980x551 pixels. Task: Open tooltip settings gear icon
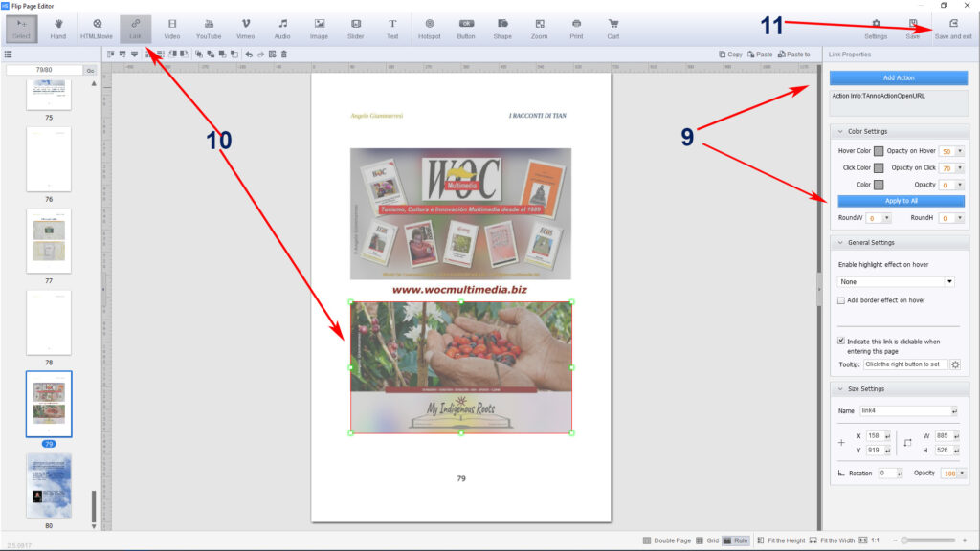[955, 364]
